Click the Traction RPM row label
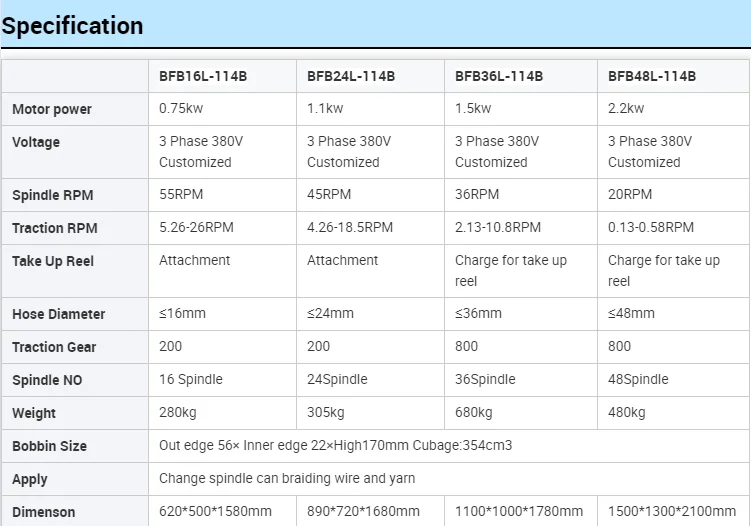Viewport: 751px width, 526px height. [55, 228]
